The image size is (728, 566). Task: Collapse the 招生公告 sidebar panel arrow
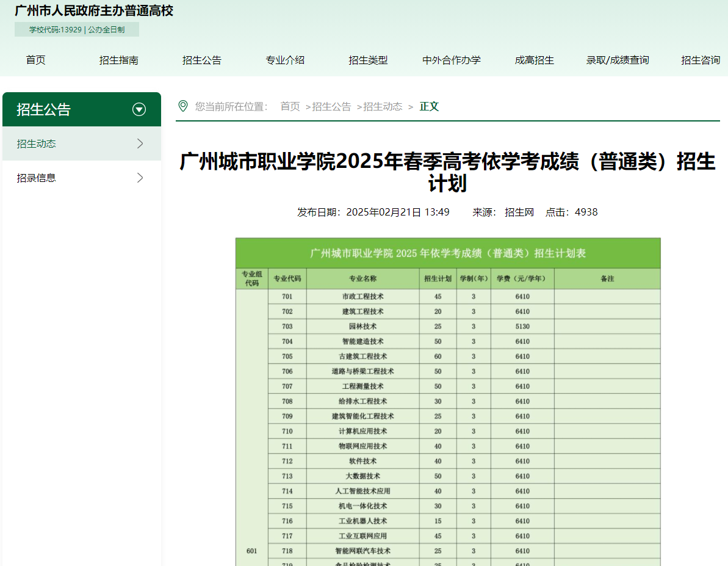point(139,109)
